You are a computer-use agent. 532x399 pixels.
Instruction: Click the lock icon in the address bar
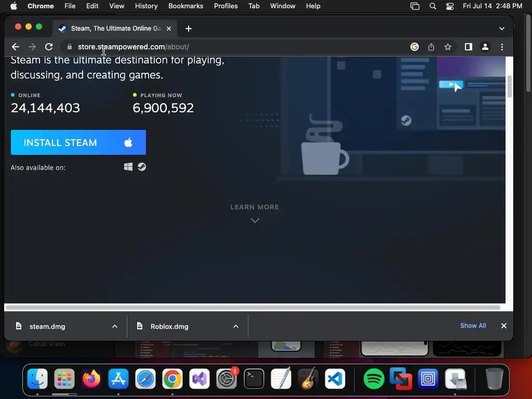tap(70, 47)
